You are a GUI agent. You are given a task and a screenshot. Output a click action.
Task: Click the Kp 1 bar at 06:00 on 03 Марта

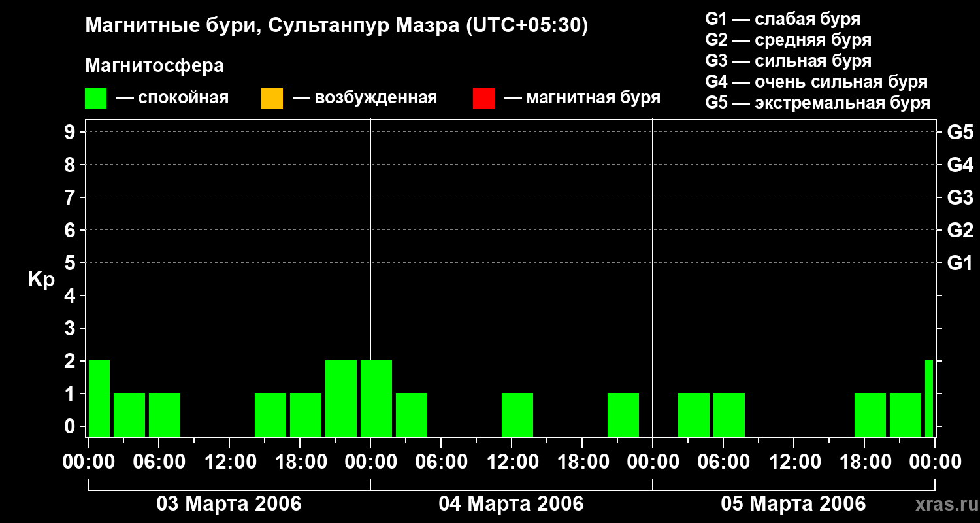click(x=165, y=414)
